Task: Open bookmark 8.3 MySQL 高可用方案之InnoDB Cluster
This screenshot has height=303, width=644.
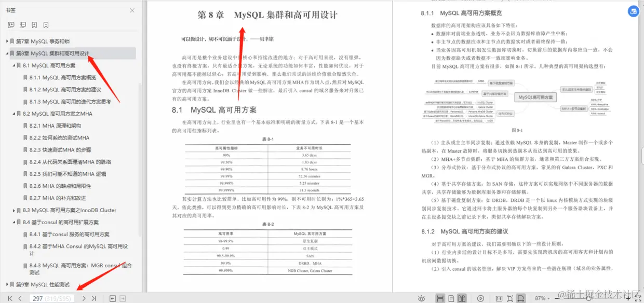Action: (x=70, y=210)
